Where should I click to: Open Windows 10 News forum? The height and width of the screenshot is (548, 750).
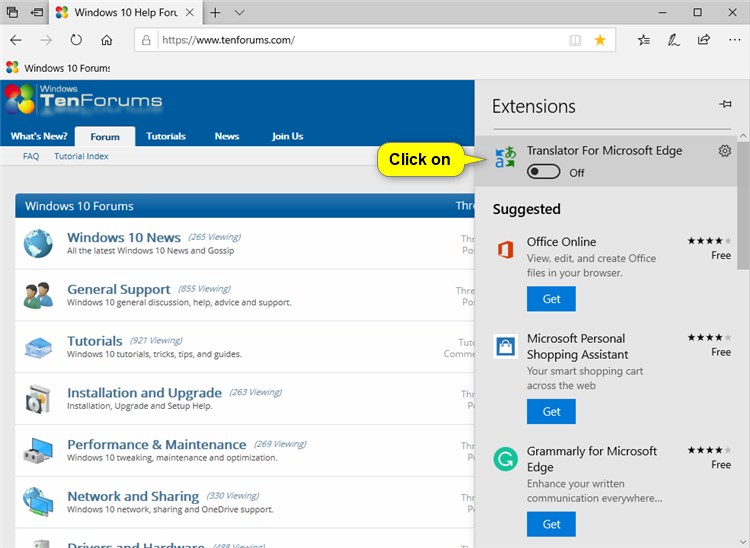click(124, 237)
